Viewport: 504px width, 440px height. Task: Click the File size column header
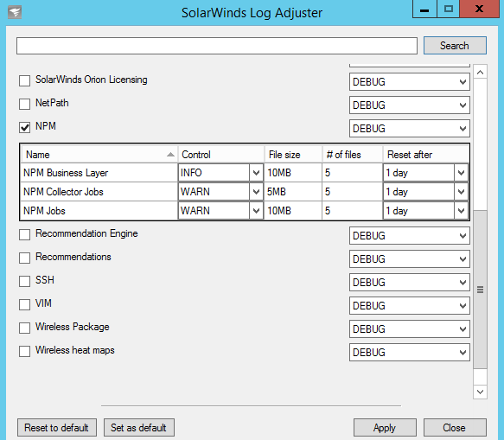coord(293,155)
